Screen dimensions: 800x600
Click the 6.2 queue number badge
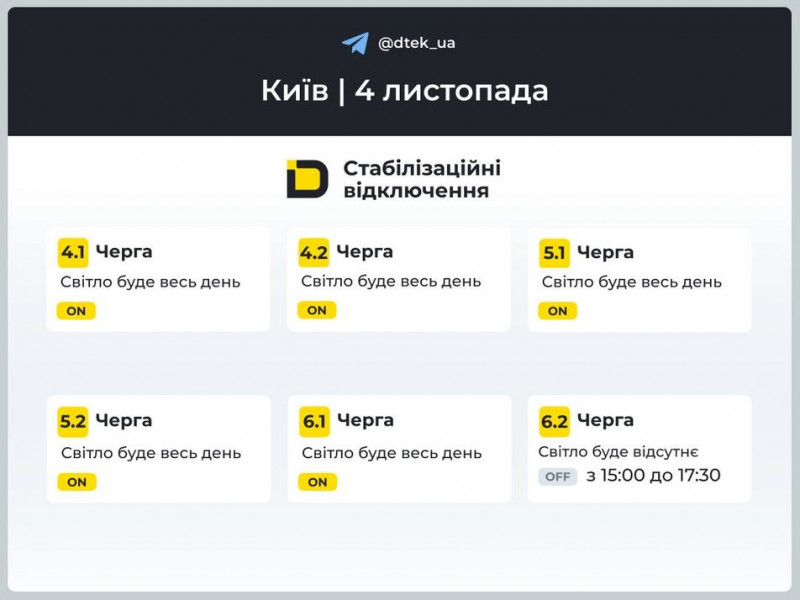pyautogui.click(x=555, y=421)
